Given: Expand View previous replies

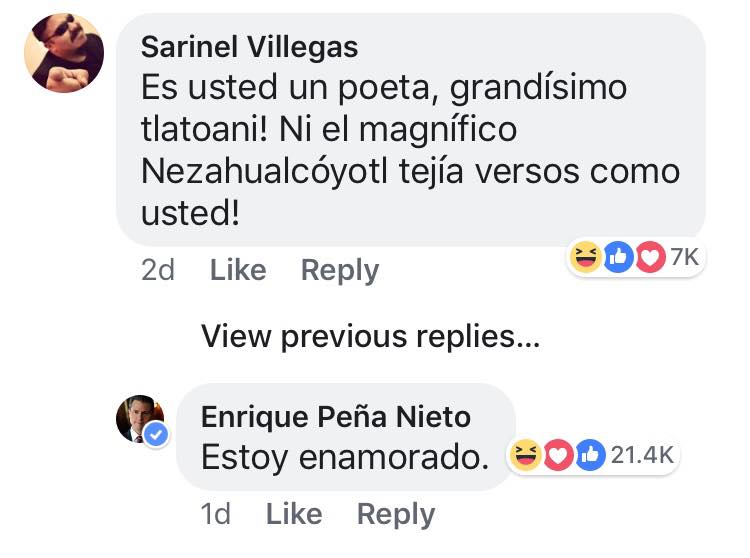Looking at the screenshot, I should tap(370, 336).
